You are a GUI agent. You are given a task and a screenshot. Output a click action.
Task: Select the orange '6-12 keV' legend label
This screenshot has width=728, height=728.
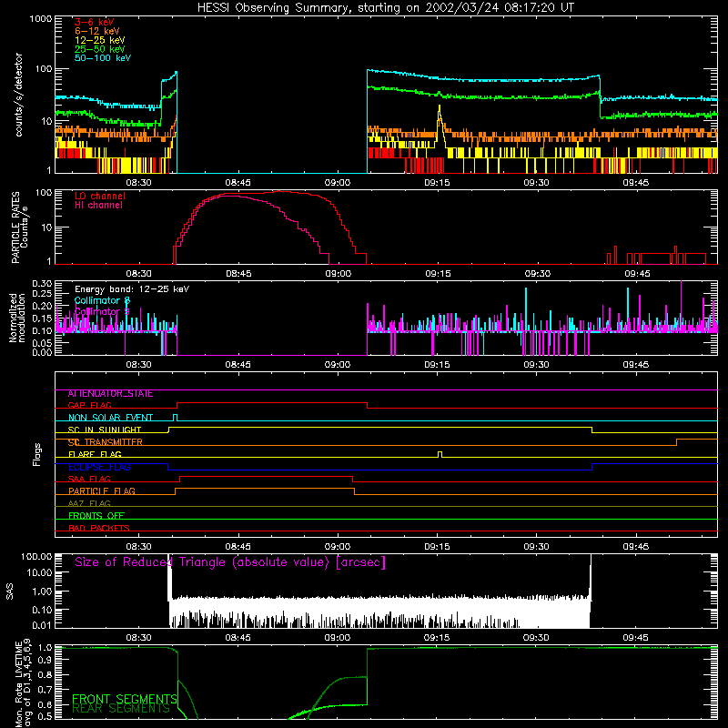(x=97, y=31)
